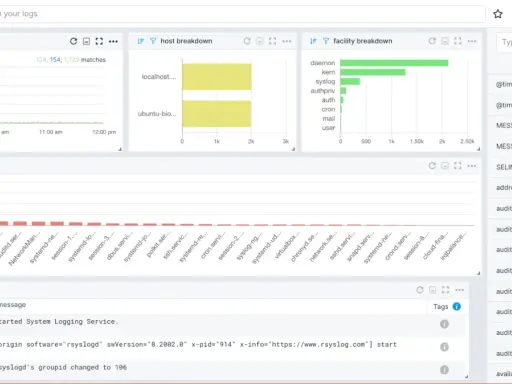512x384 pixels.
Task: Click the ubuntu-bio yellow bar in host breakdown
Action: point(217,114)
